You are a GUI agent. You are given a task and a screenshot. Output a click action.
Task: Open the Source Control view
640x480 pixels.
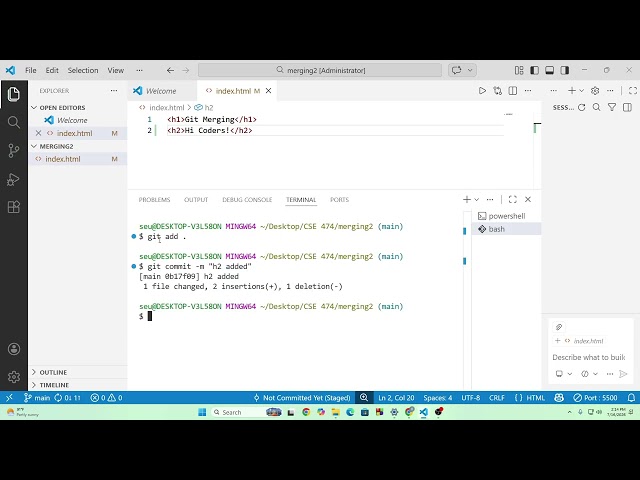coord(13,151)
